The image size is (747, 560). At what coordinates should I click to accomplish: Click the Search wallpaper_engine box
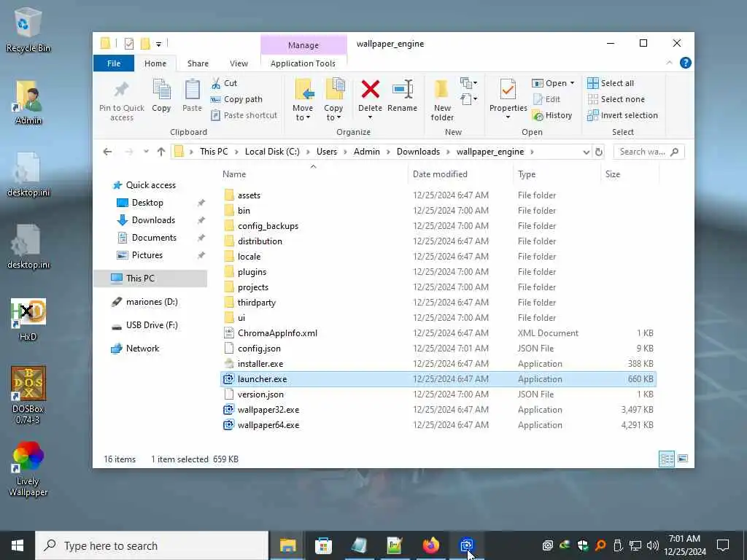[x=649, y=152]
